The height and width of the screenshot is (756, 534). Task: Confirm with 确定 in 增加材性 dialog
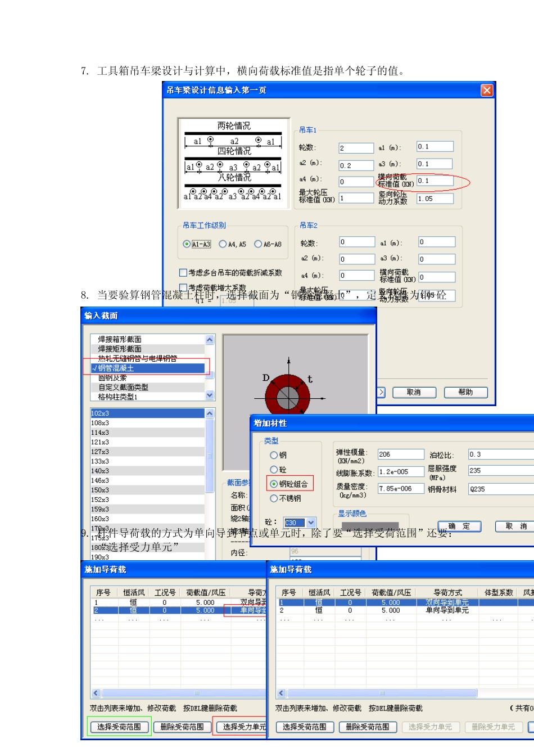460,526
